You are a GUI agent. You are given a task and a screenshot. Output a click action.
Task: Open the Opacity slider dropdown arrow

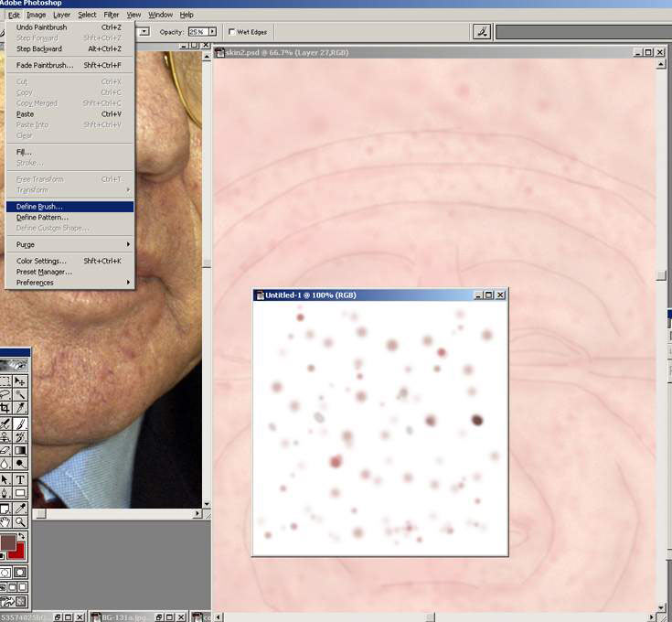212,32
